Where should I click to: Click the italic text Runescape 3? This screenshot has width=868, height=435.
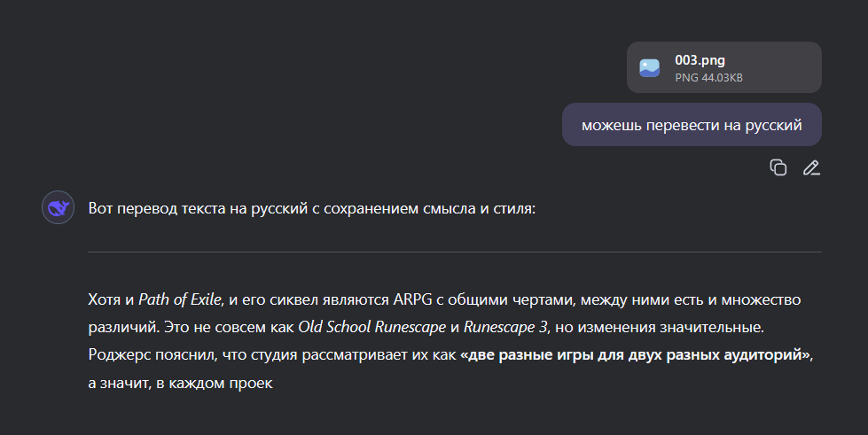tap(505, 327)
